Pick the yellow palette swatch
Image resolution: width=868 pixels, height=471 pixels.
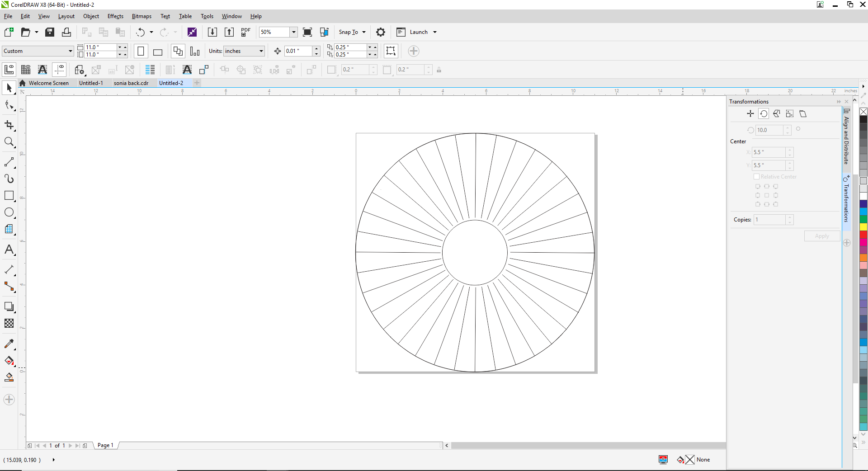[863, 227]
